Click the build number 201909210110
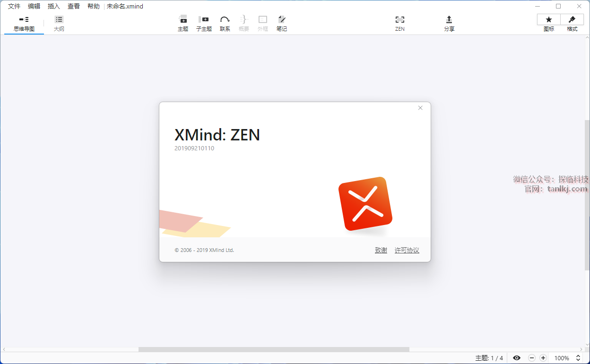Screen dimensions: 590x364 pos(194,148)
